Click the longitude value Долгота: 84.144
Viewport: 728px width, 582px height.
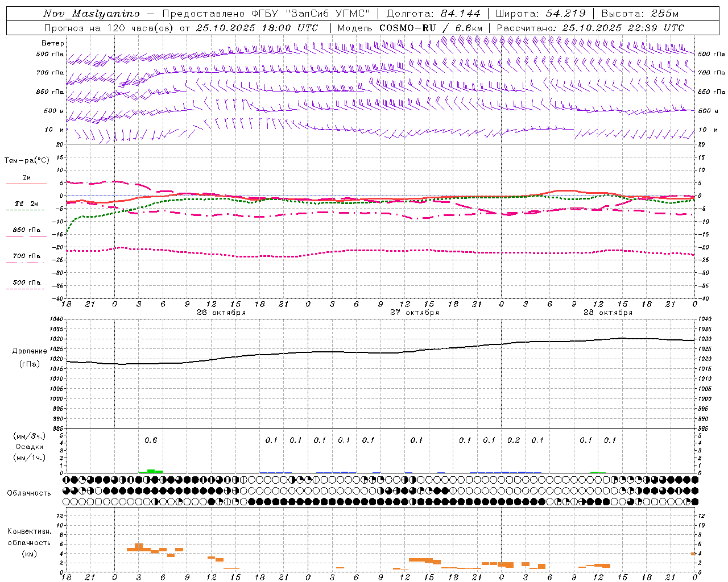(x=433, y=14)
